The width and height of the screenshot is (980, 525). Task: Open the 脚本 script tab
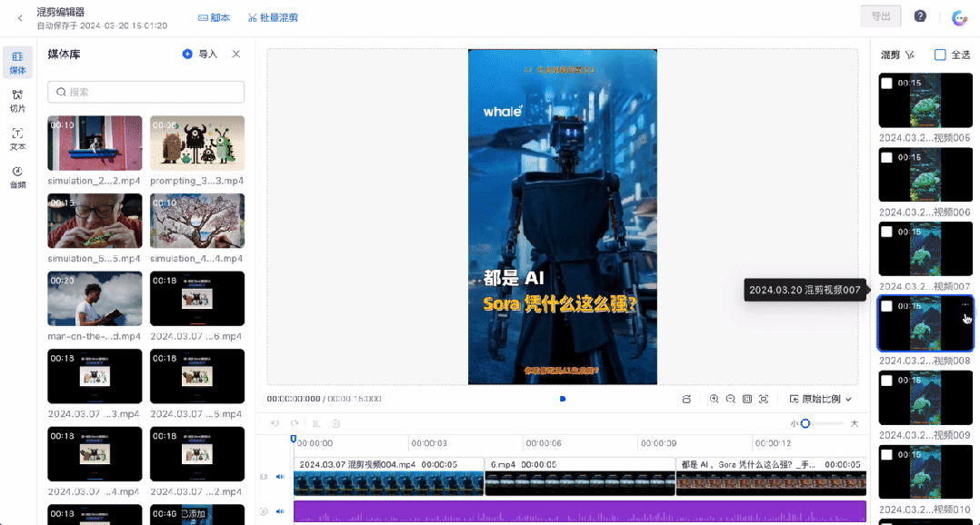click(214, 17)
